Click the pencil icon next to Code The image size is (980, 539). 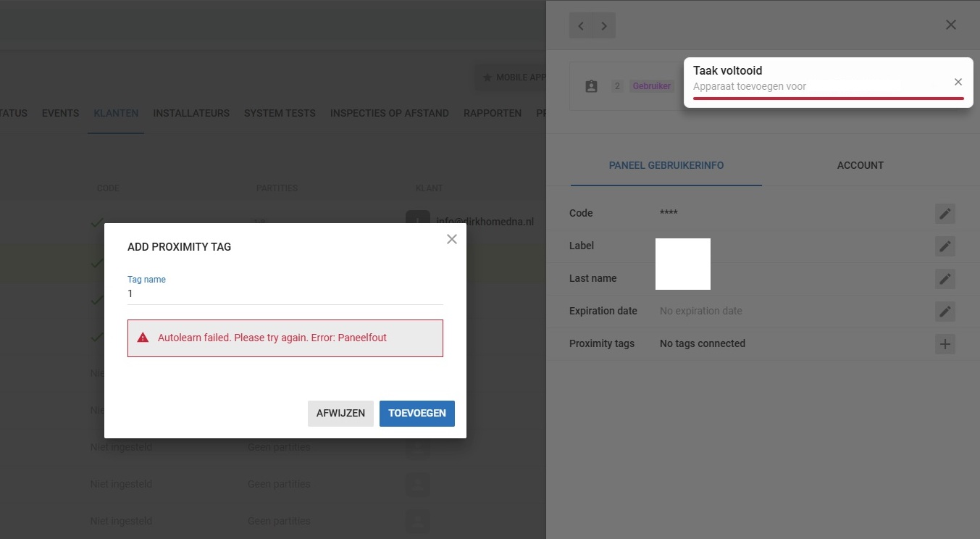point(945,214)
